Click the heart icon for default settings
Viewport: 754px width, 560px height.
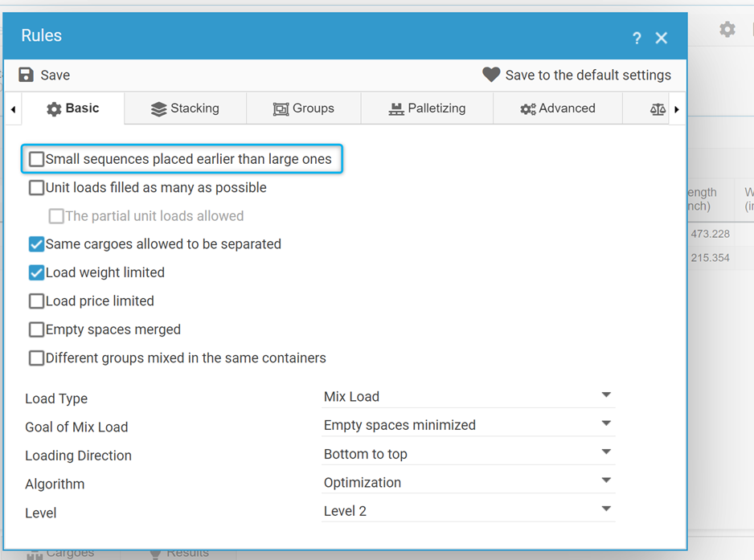click(x=491, y=75)
